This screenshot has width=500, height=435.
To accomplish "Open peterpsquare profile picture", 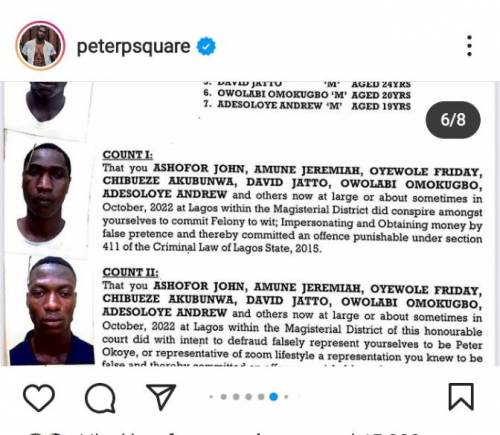I will coord(40,46).
